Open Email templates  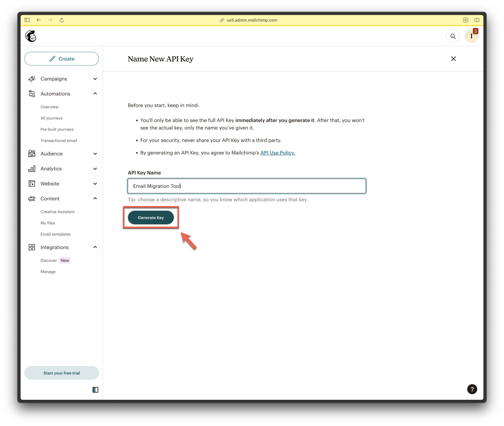[x=56, y=234]
